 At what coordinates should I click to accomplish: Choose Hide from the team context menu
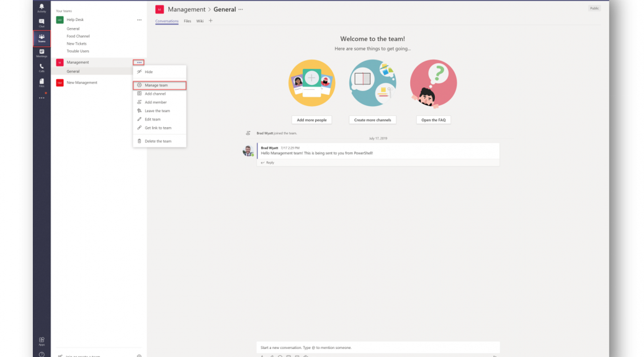pyautogui.click(x=159, y=72)
